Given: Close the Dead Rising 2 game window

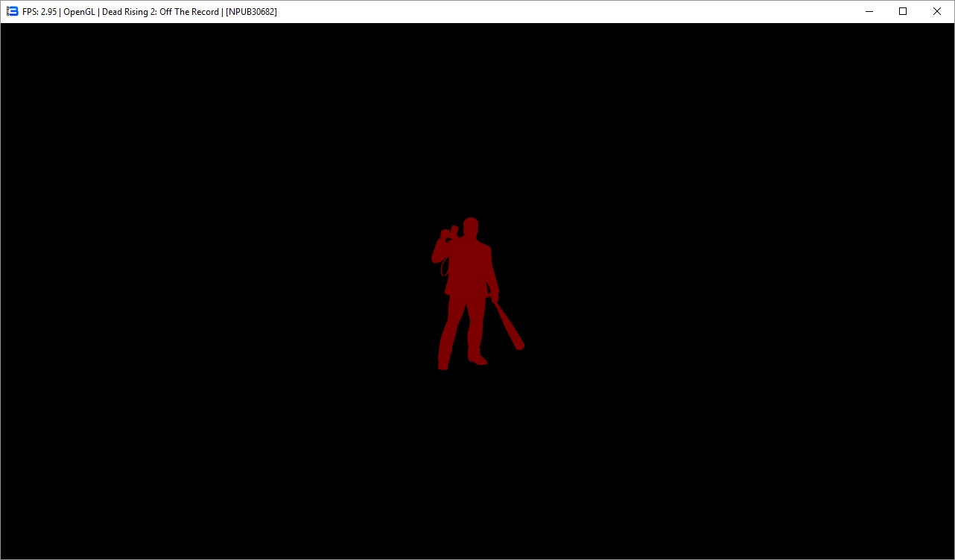Looking at the screenshot, I should 937,11.
